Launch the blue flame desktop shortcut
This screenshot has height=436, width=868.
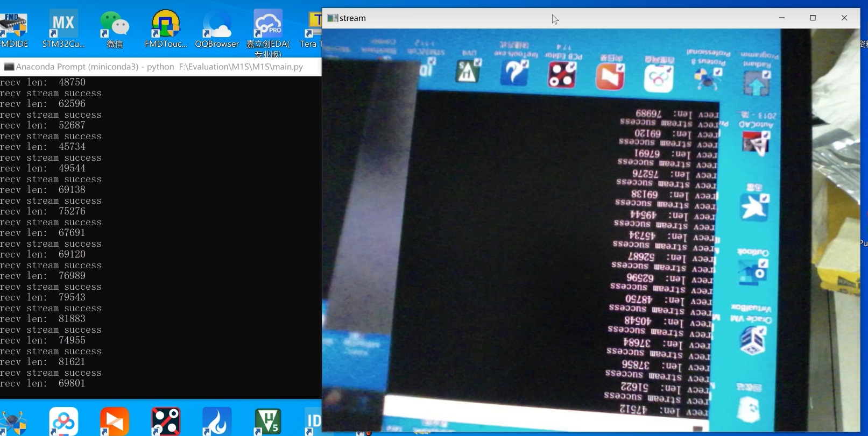[x=217, y=421]
